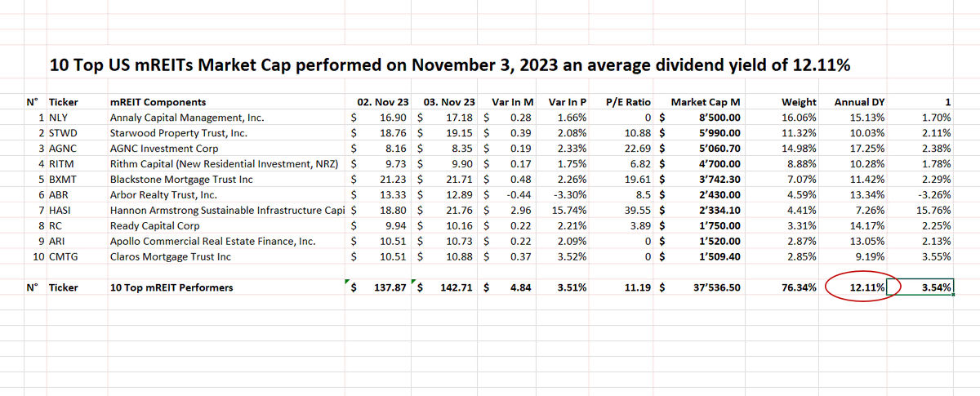This screenshot has width=980, height=396.
Task: Select the title cell about 10 Top US mREITs
Action: (x=452, y=65)
